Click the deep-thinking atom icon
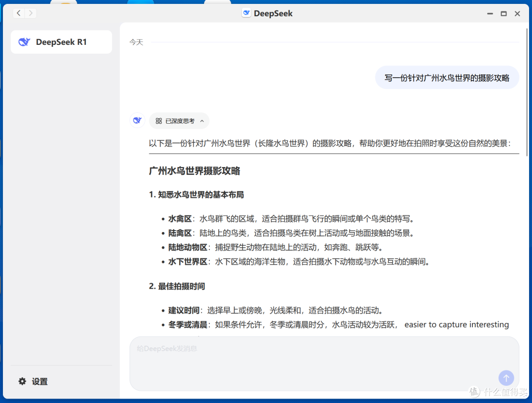 click(159, 121)
